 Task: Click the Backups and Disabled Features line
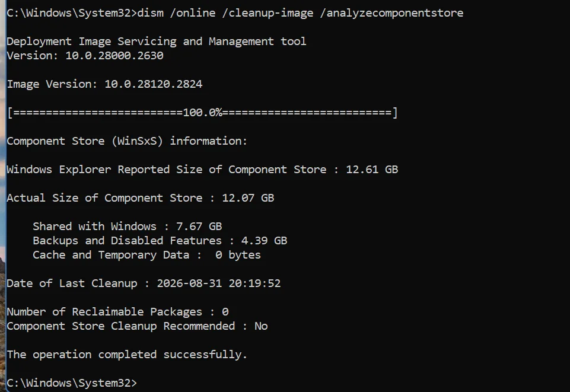pyautogui.click(x=160, y=241)
